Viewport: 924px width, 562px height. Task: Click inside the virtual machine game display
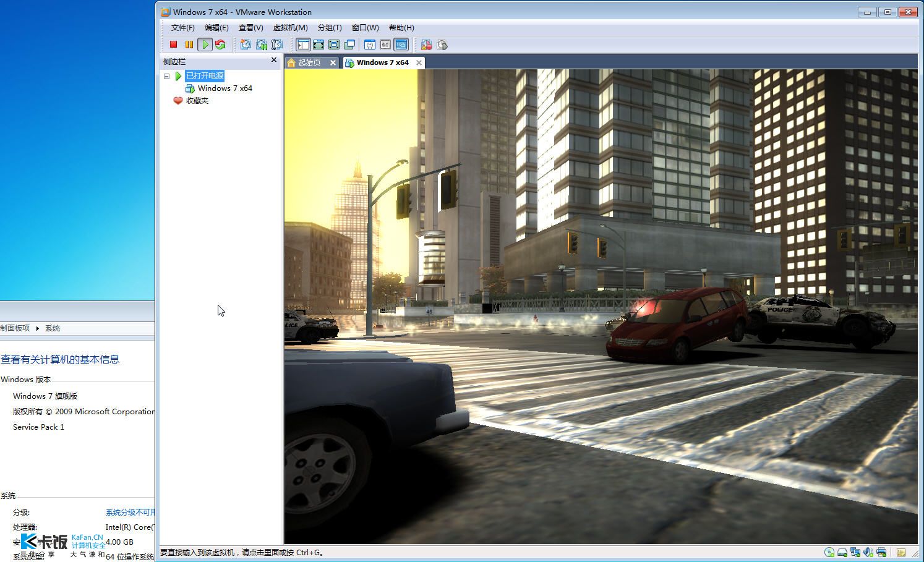(x=601, y=307)
